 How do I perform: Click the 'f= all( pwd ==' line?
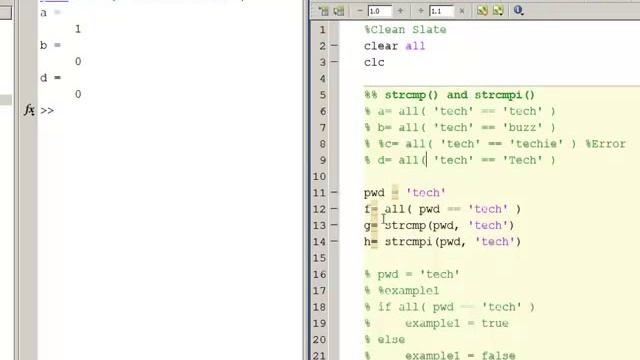442,209
